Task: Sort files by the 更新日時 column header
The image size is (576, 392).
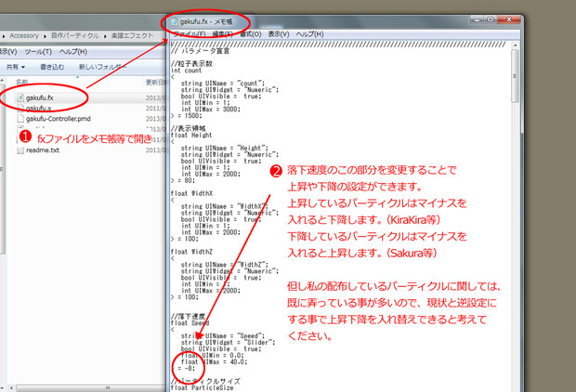Action: 156,82
